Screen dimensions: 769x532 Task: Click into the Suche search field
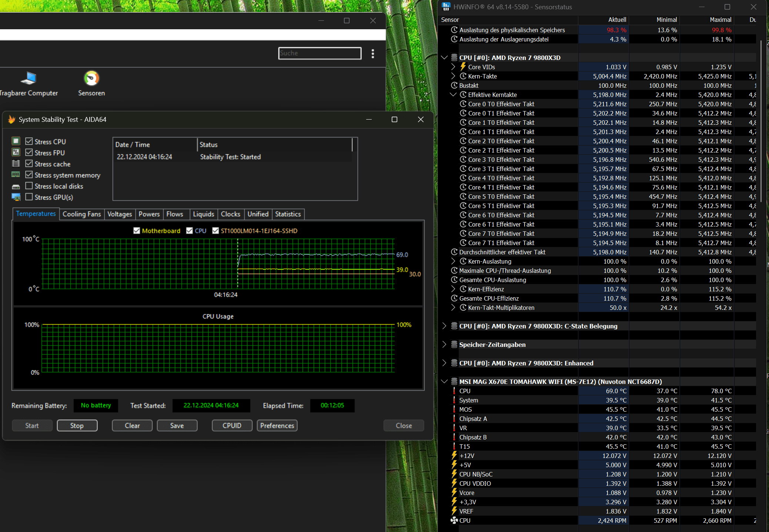pos(320,53)
